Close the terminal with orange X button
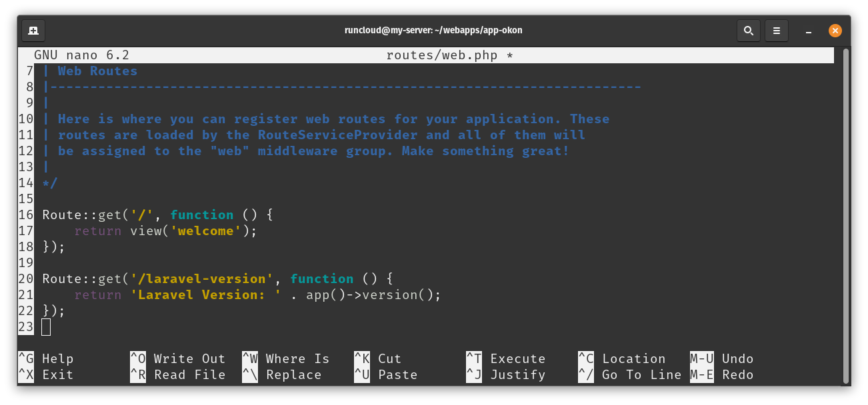Image resolution: width=868 pixels, height=405 pixels. 835,31
